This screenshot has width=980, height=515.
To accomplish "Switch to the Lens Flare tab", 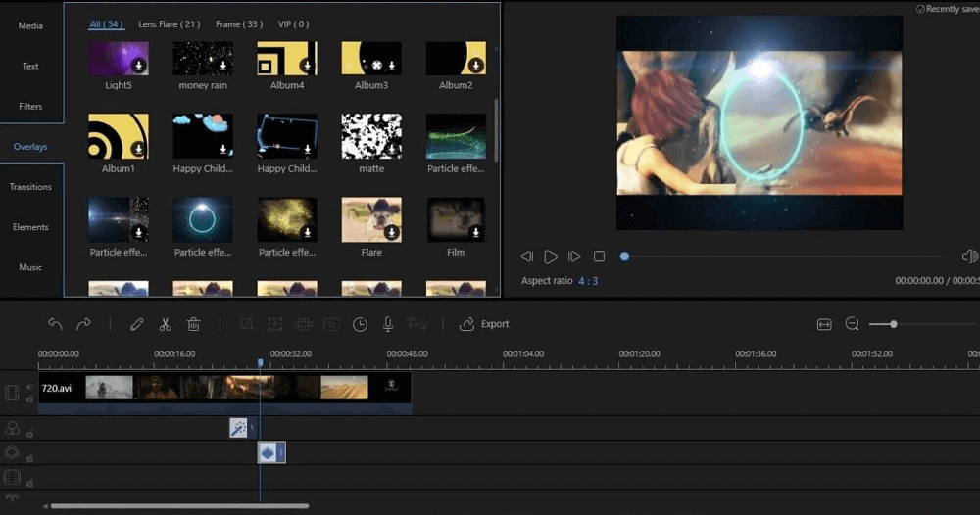I will tap(169, 23).
